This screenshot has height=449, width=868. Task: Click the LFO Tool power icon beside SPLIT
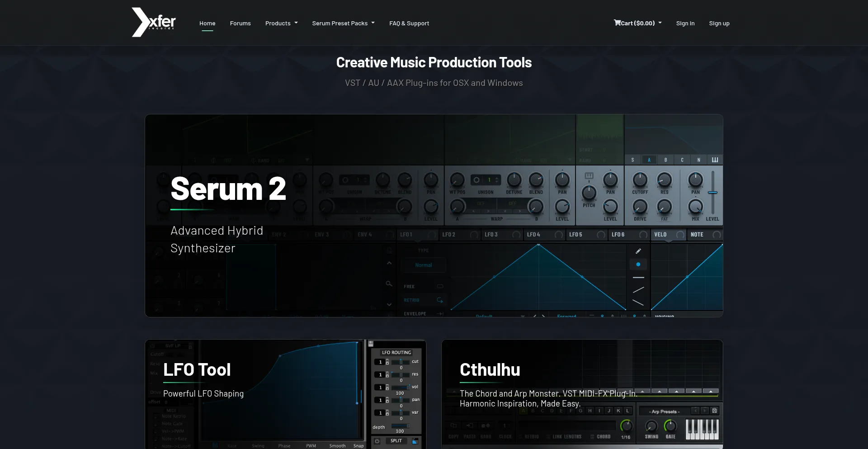[x=377, y=441]
